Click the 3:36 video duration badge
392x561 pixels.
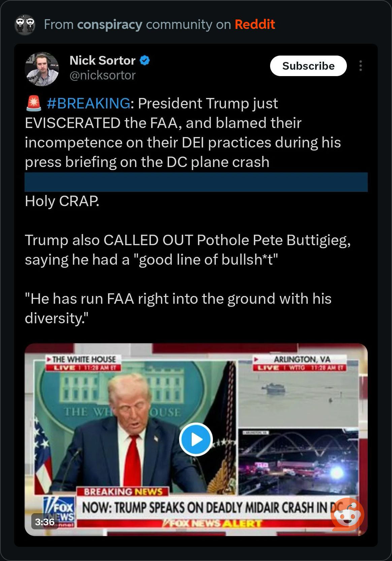coord(45,522)
